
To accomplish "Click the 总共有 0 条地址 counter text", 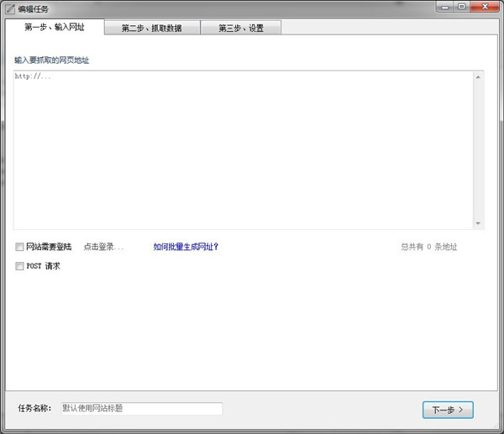I will (x=428, y=247).
